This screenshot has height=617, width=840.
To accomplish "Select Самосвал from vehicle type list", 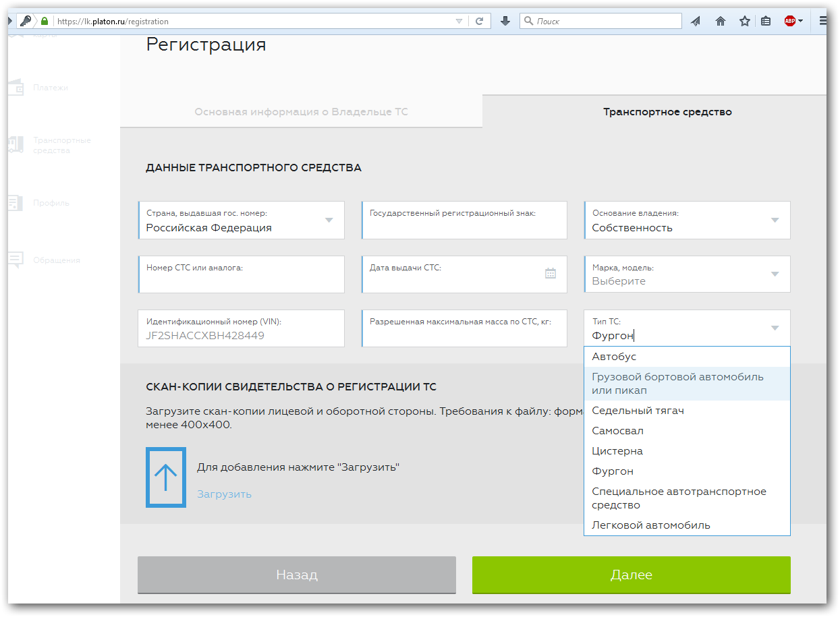I will click(x=617, y=431).
